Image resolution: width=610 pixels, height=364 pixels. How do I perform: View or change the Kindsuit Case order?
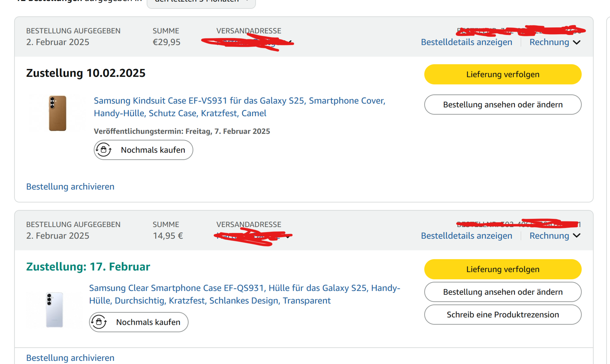[x=503, y=104]
